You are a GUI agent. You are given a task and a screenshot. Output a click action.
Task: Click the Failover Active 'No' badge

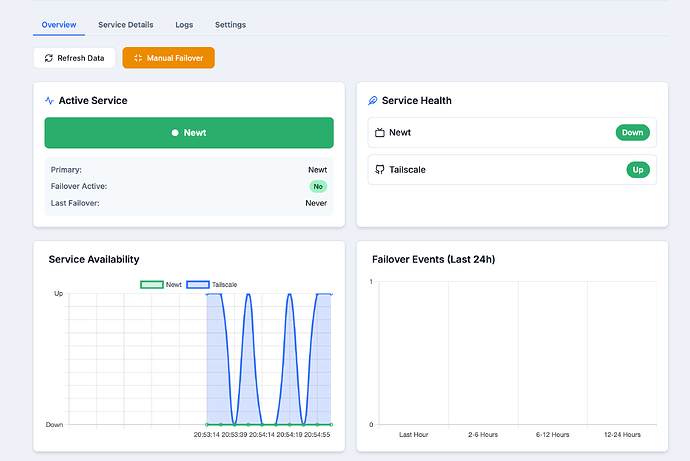click(318, 187)
